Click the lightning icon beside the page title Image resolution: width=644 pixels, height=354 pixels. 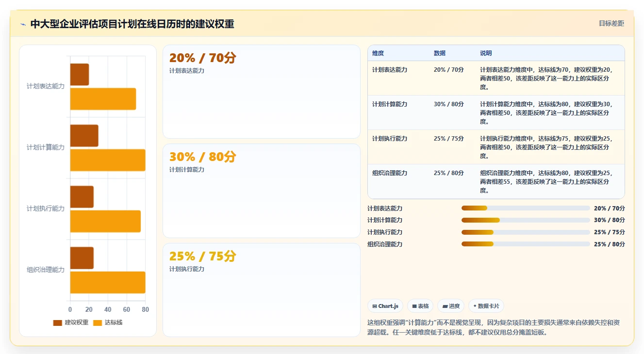(x=23, y=24)
